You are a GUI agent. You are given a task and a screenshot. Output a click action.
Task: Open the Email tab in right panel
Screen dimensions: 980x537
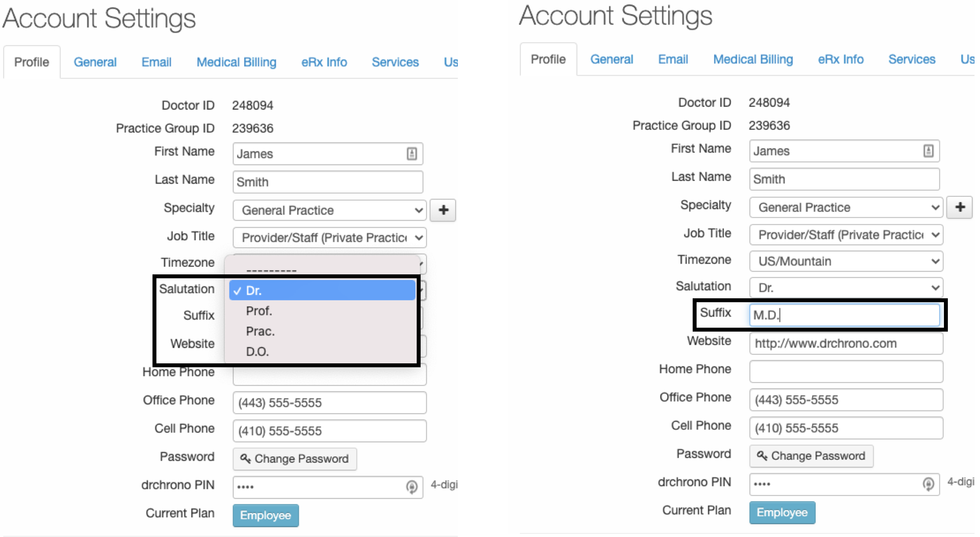(673, 59)
